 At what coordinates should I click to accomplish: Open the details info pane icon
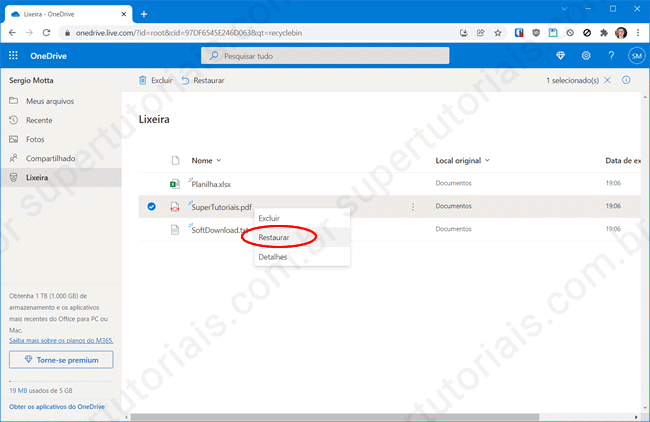(626, 80)
